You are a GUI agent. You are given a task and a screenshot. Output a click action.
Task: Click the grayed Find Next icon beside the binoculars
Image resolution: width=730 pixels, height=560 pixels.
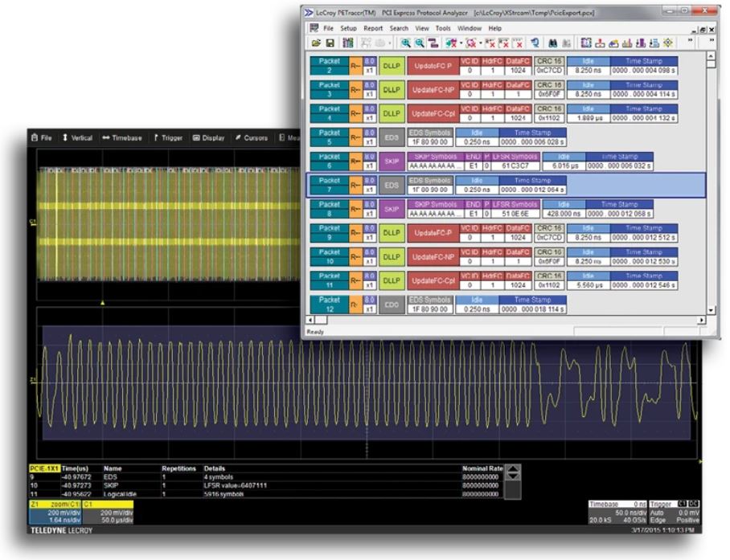pyautogui.click(x=567, y=43)
